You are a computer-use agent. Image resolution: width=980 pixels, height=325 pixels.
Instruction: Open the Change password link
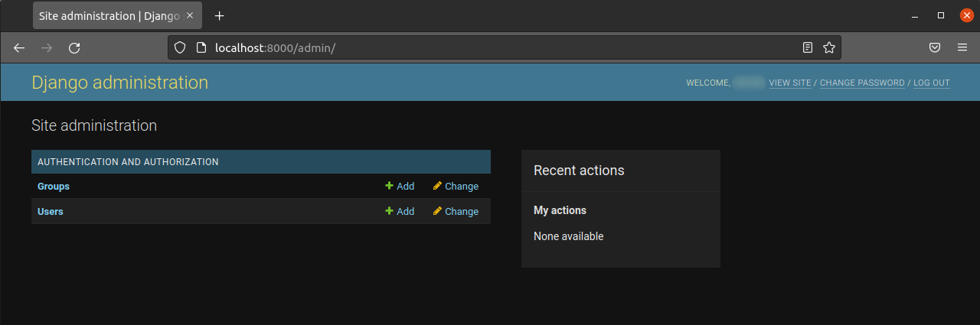point(862,83)
